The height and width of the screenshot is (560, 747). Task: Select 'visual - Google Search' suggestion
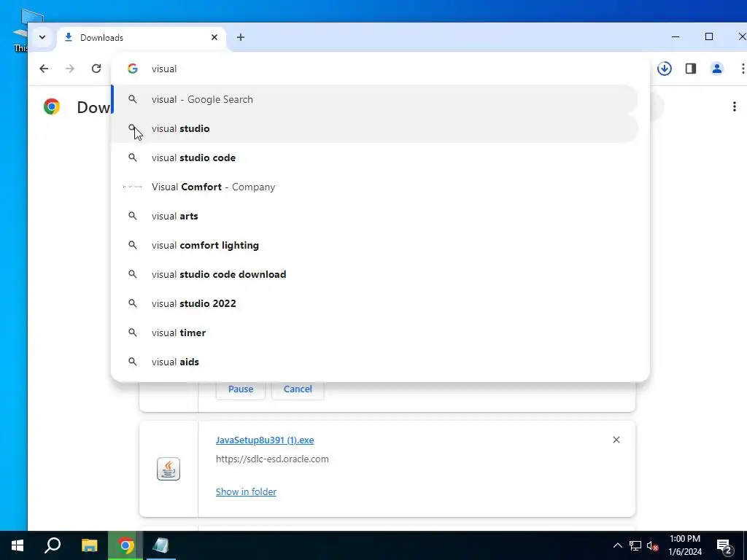tap(374, 99)
